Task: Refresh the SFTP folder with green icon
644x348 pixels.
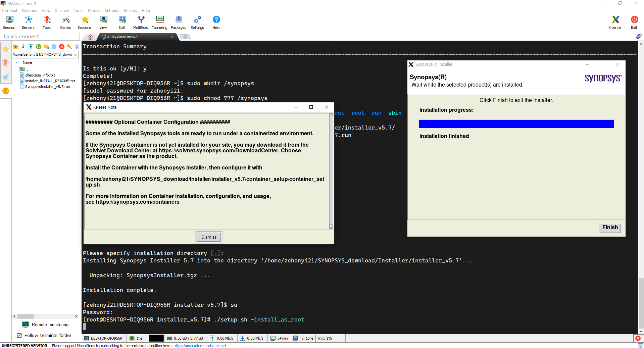Action: point(39,47)
